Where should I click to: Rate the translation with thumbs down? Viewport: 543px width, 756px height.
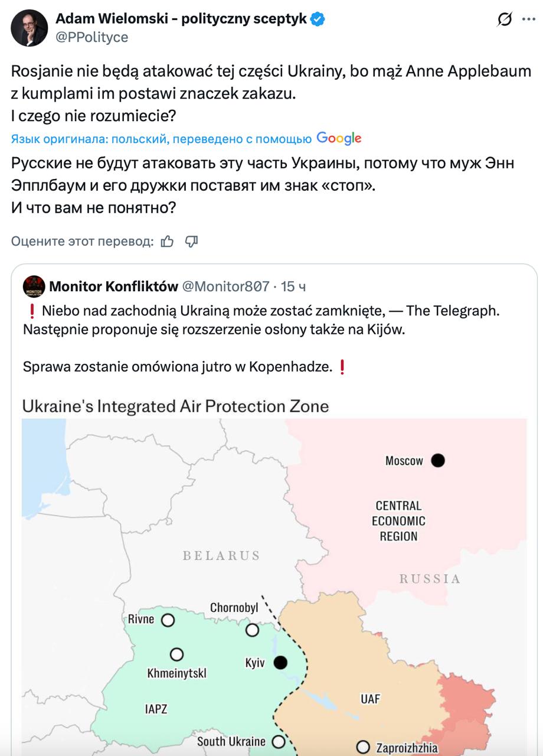tap(191, 241)
